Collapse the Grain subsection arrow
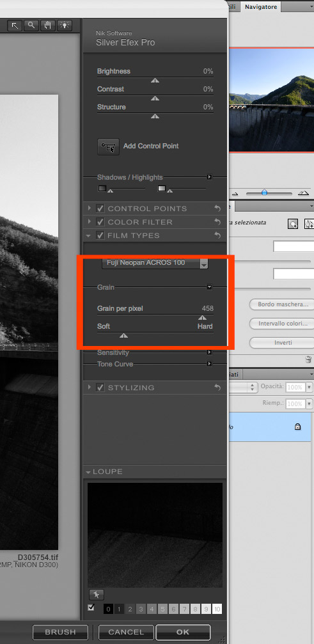314x644 pixels. 209,287
